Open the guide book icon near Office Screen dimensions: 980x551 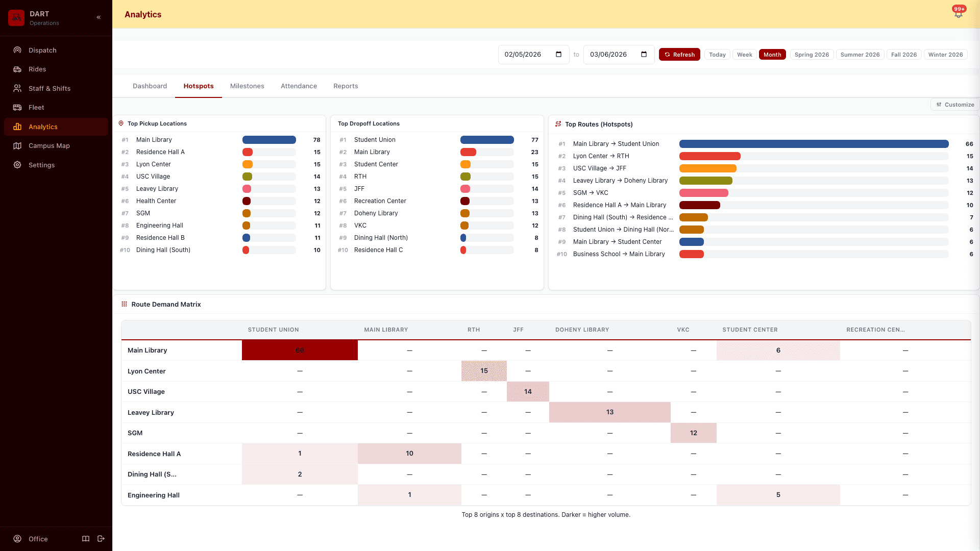pyautogui.click(x=86, y=539)
